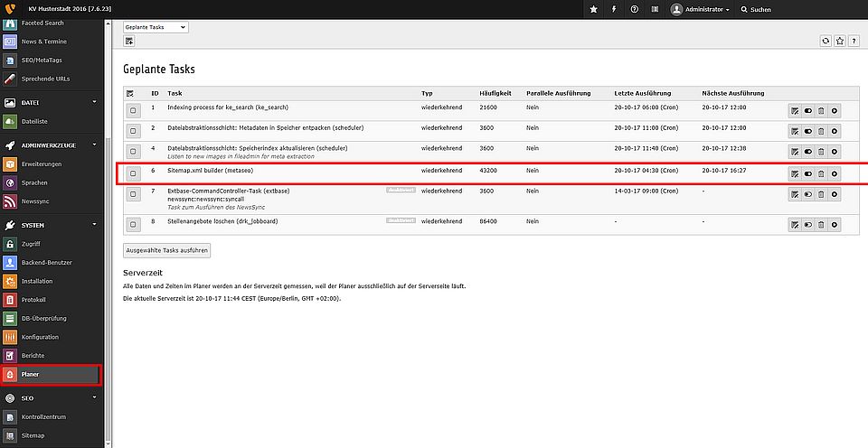The width and height of the screenshot is (868, 448).
Task: Click Ausgewählte Tasks ausführen button
Action: coord(167,249)
